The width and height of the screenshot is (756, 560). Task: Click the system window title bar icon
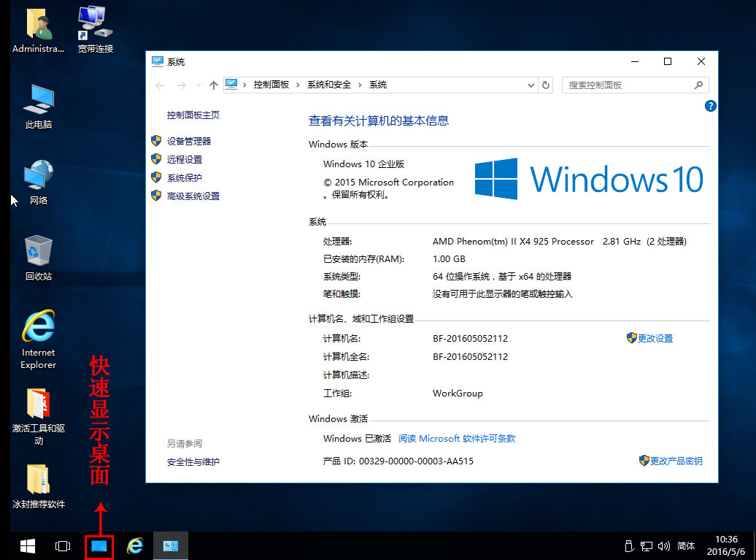[158, 61]
